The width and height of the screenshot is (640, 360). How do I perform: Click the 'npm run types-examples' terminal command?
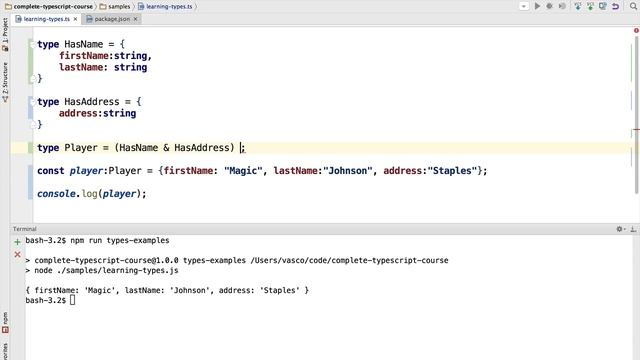[120, 240]
